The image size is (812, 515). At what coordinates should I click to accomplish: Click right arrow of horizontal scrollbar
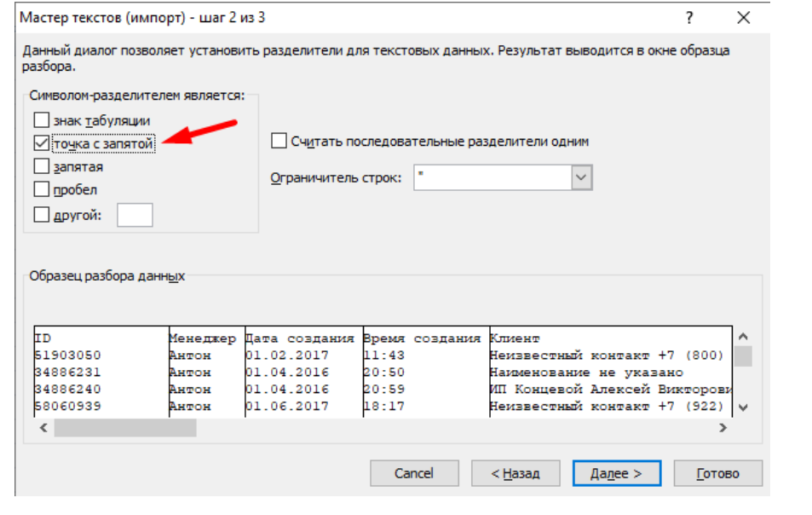723,428
